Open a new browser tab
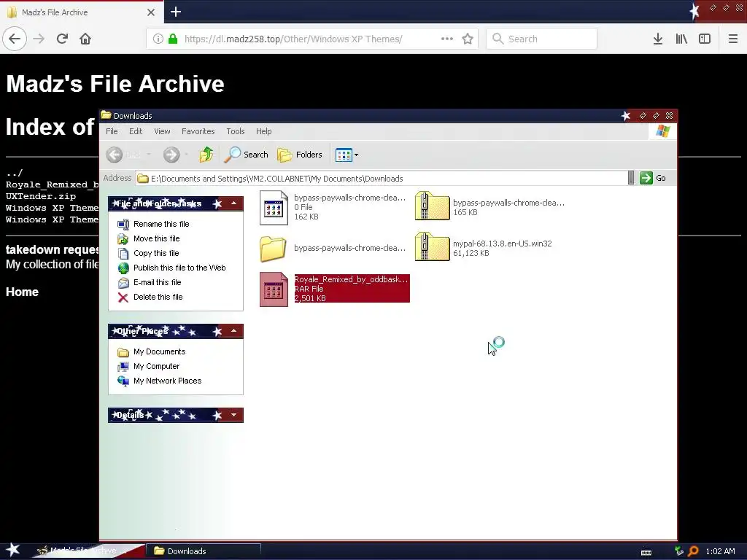This screenshot has height=560, width=747. click(x=176, y=12)
